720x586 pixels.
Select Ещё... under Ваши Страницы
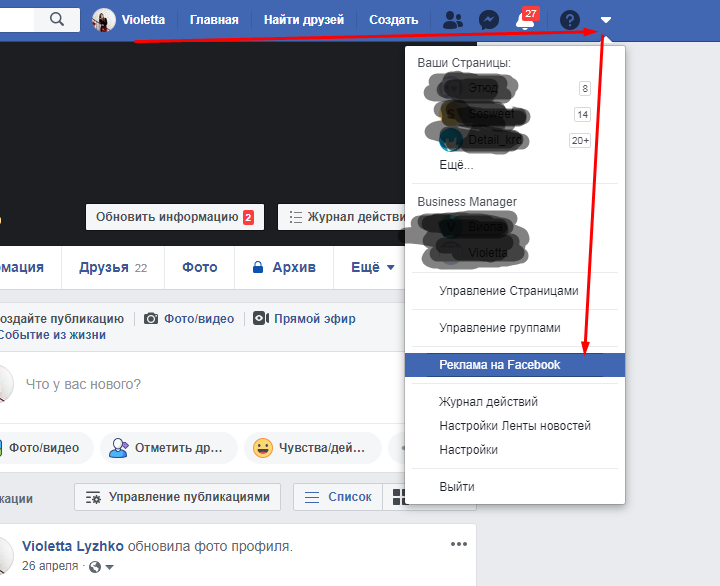coord(456,165)
